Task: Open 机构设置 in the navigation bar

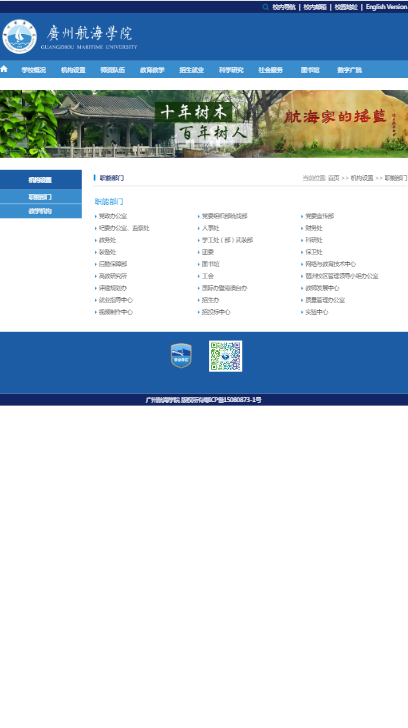Action: coord(73,70)
